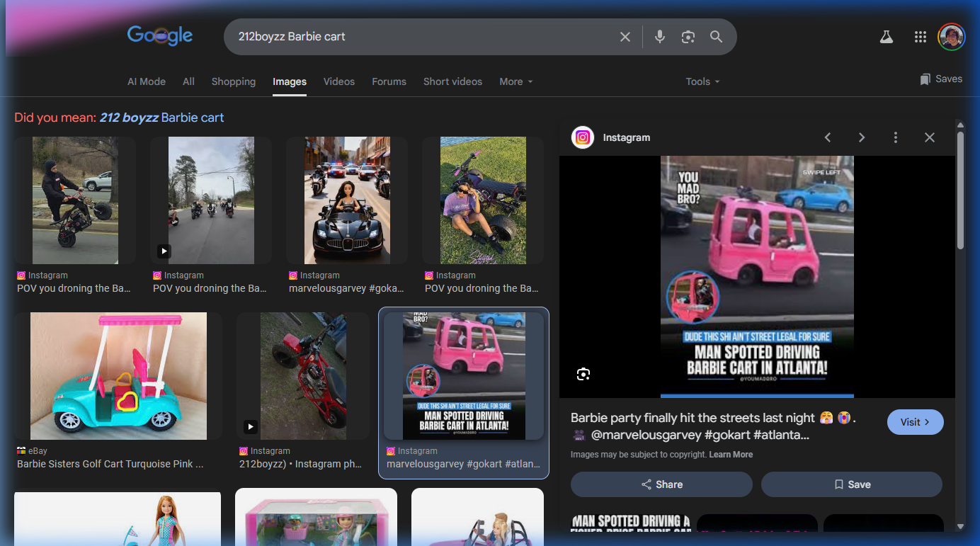This screenshot has width=980, height=546.
Task: Close the image preview panel
Action: click(930, 137)
